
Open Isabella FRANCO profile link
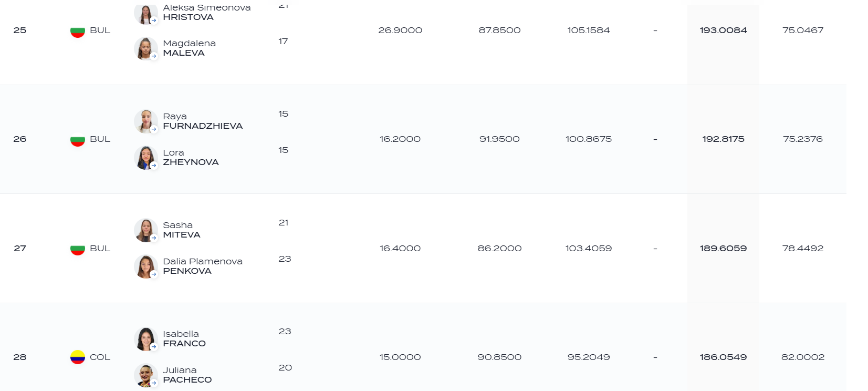pos(184,338)
